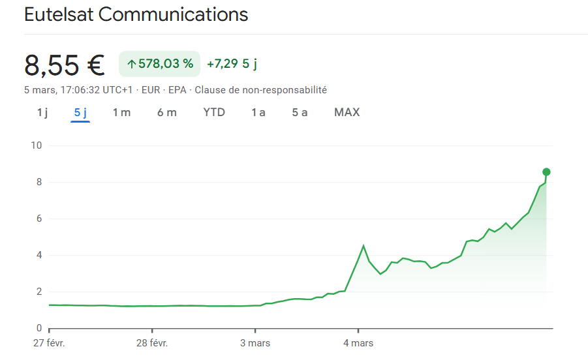
Task: Click the 8,55 € share price
Action: click(x=64, y=65)
